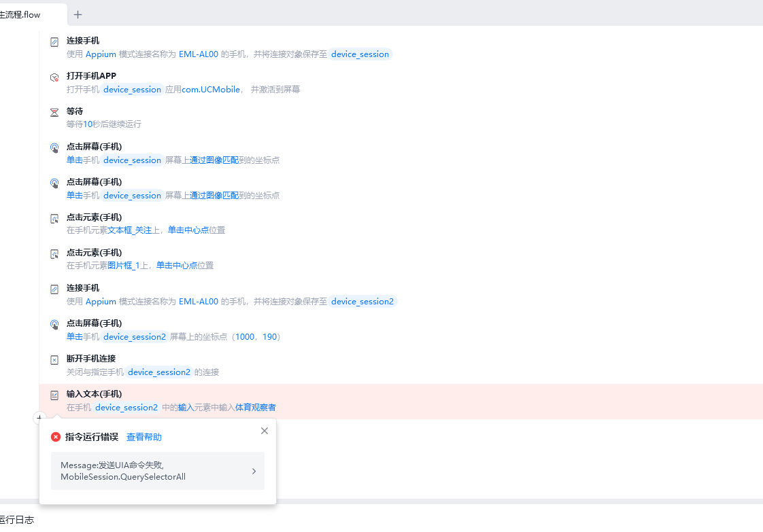Click the Appium mode link in first step
763x532 pixels.
coord(101,54)
